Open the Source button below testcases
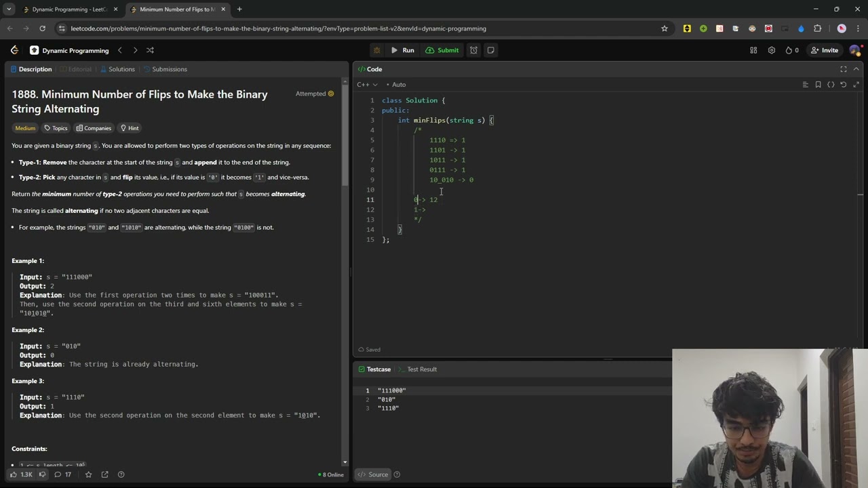This screenshot has width=868, height=488. (373, 474)
